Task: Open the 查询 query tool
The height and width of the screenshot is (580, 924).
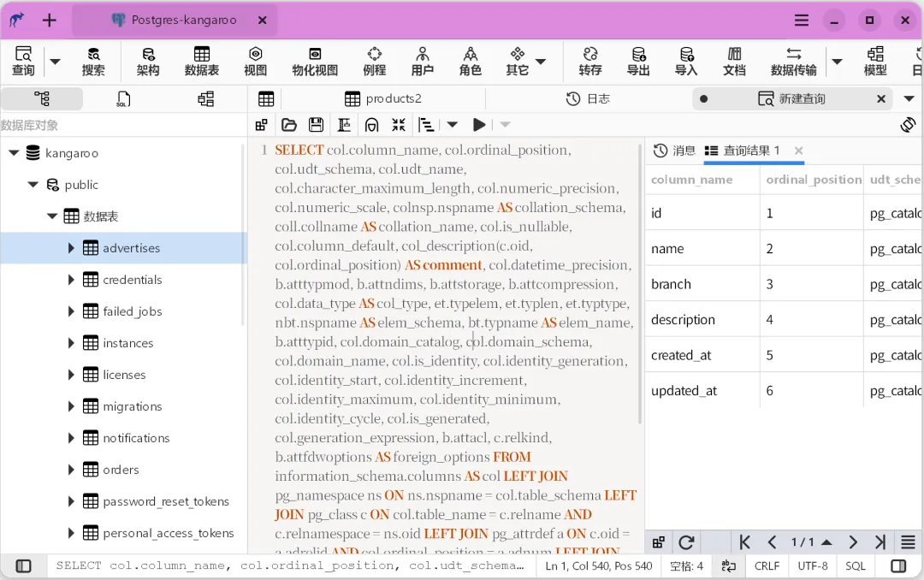Action: point(23,61)
